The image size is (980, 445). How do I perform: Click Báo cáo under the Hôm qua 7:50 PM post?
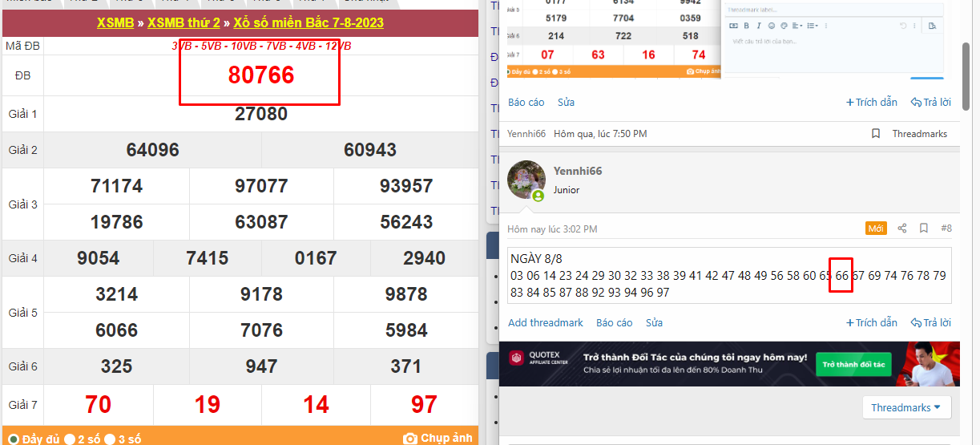pyautogui.click(x=526, y=102)
